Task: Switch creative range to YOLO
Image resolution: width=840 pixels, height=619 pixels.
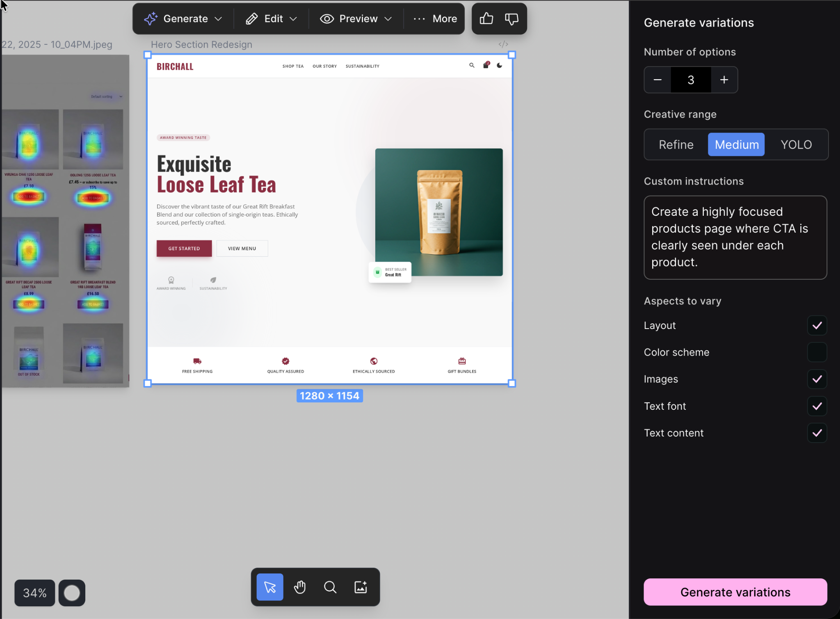Action: [796, 145]
